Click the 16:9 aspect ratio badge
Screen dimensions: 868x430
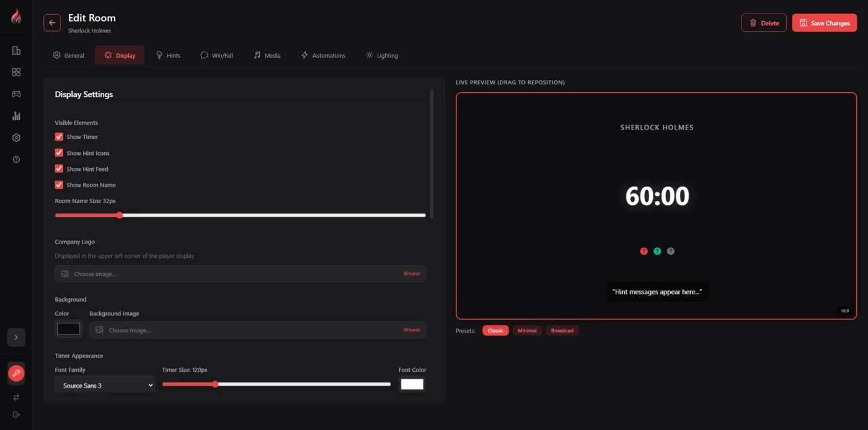pos(844,311)
